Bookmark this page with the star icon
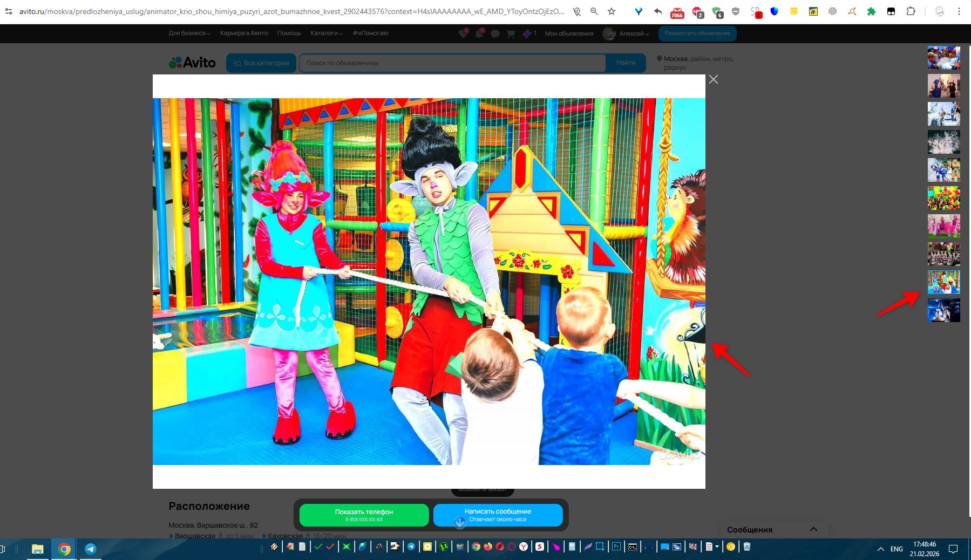971x560 pixels. (x=612, y=11)
